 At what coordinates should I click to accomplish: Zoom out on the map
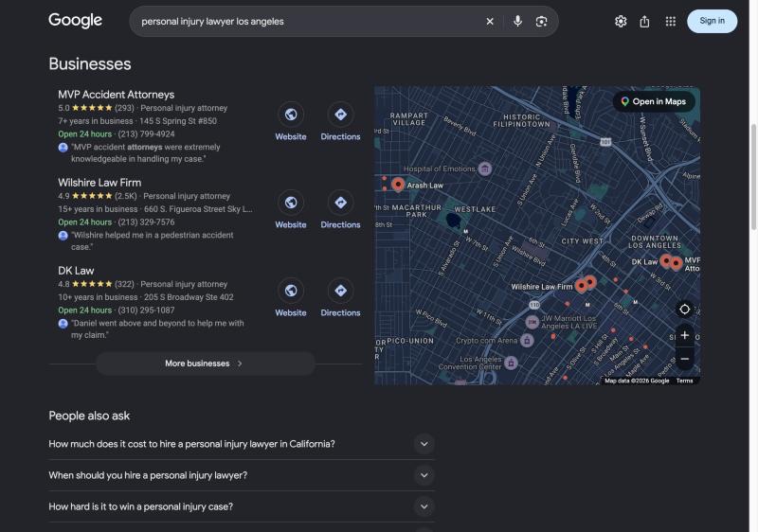(x=684, y=359)
